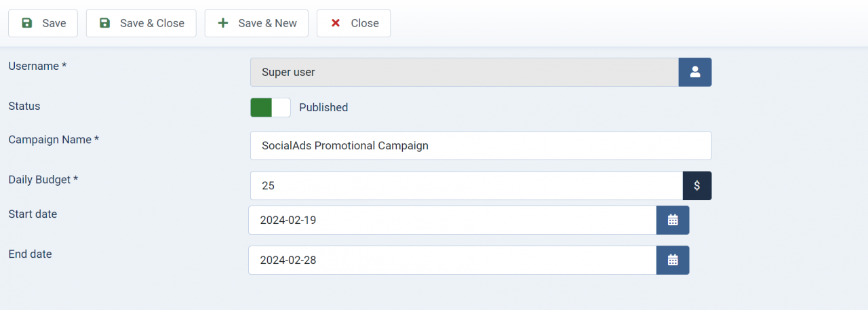Click the Campaign Name field label
868x310 pixels.
[54, 139]
